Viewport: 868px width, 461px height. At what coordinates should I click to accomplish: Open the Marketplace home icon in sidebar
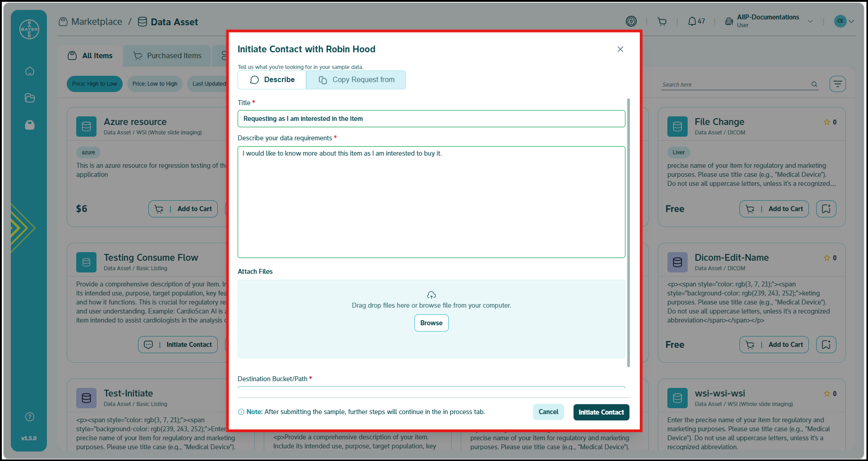click(x=29, y=71)
